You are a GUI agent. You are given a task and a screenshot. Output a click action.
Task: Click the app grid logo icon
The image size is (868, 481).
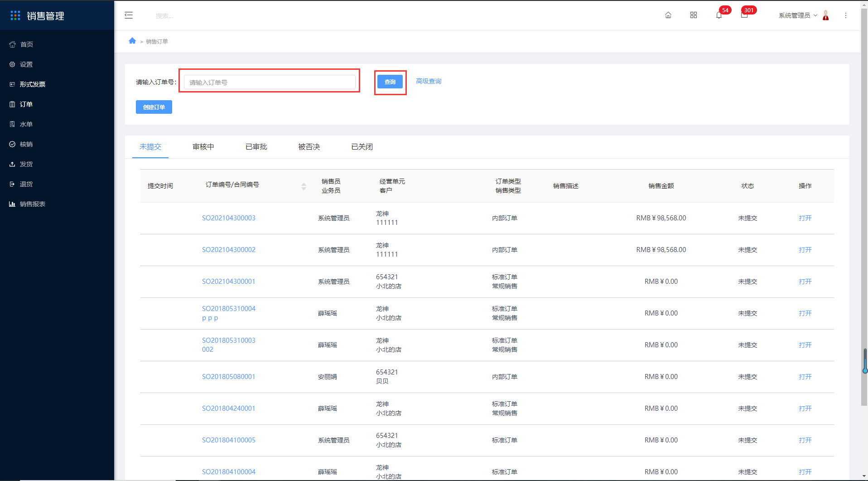[x=15, y=15]
